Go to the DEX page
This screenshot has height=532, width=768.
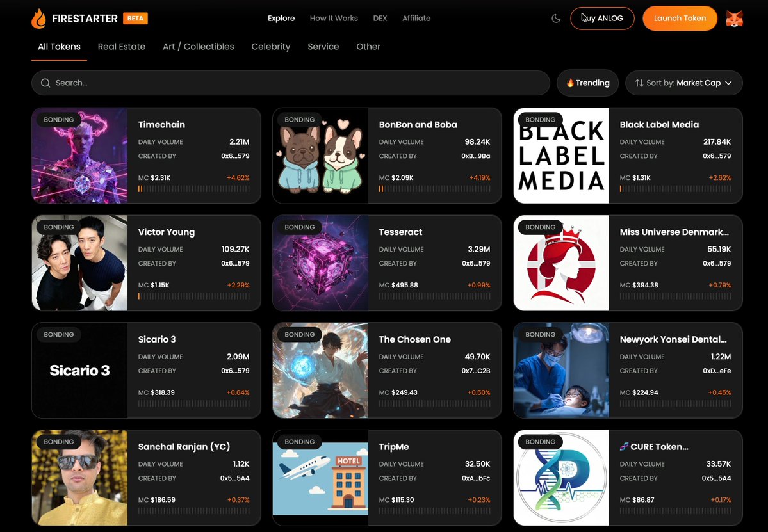[380, 18]
